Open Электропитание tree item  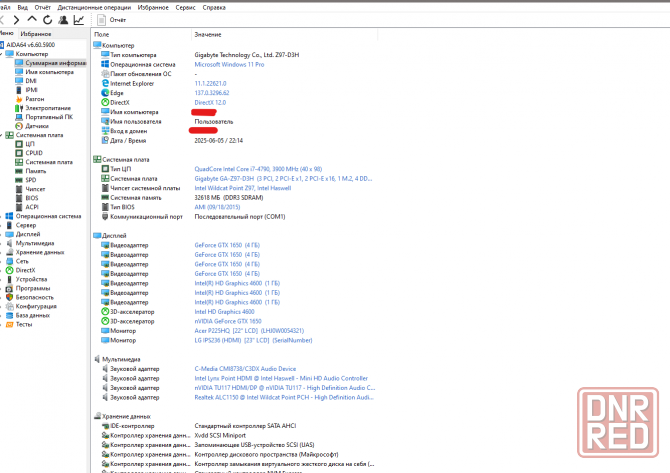[x=43, y=108]
